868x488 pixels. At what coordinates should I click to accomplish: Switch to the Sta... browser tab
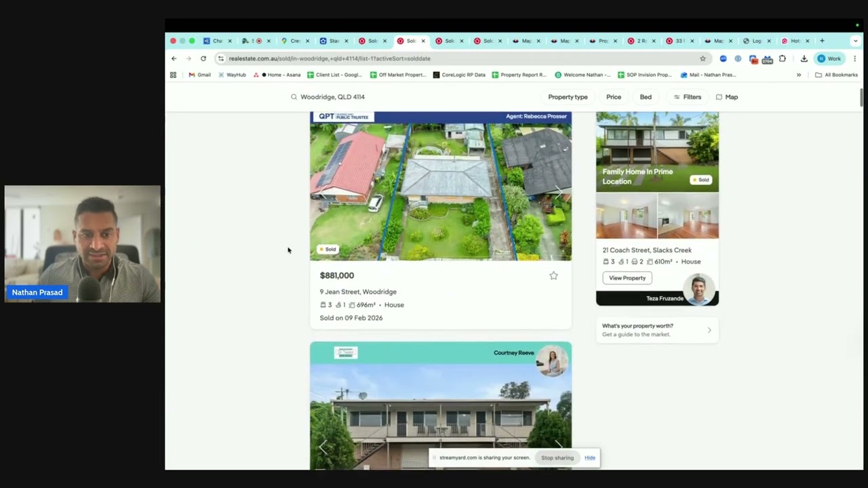point(334,41)
